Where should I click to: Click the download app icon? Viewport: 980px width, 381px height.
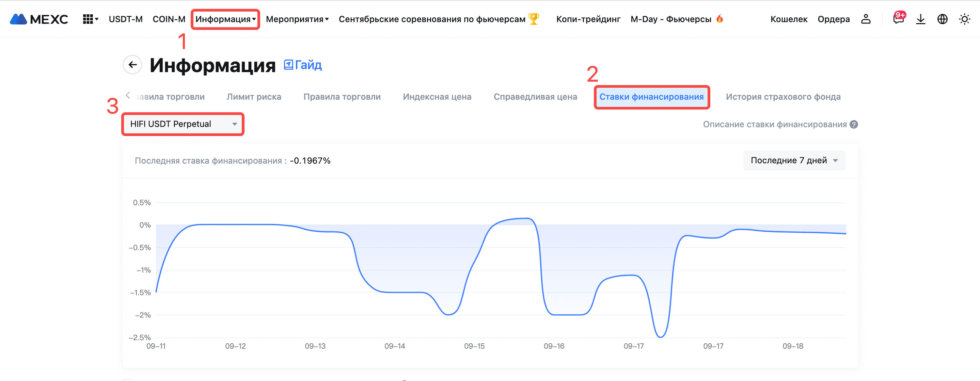click(921, 19)
